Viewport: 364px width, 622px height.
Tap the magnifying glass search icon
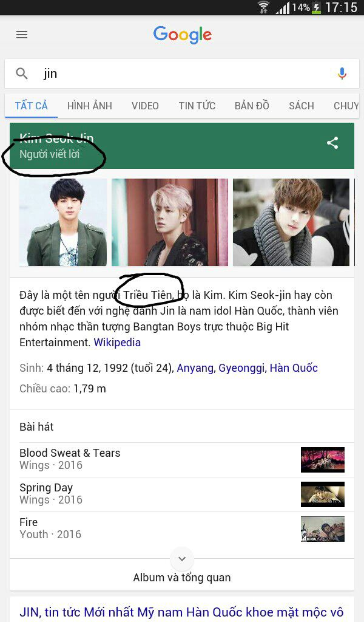pyautogui.click(x=21, y=73)
